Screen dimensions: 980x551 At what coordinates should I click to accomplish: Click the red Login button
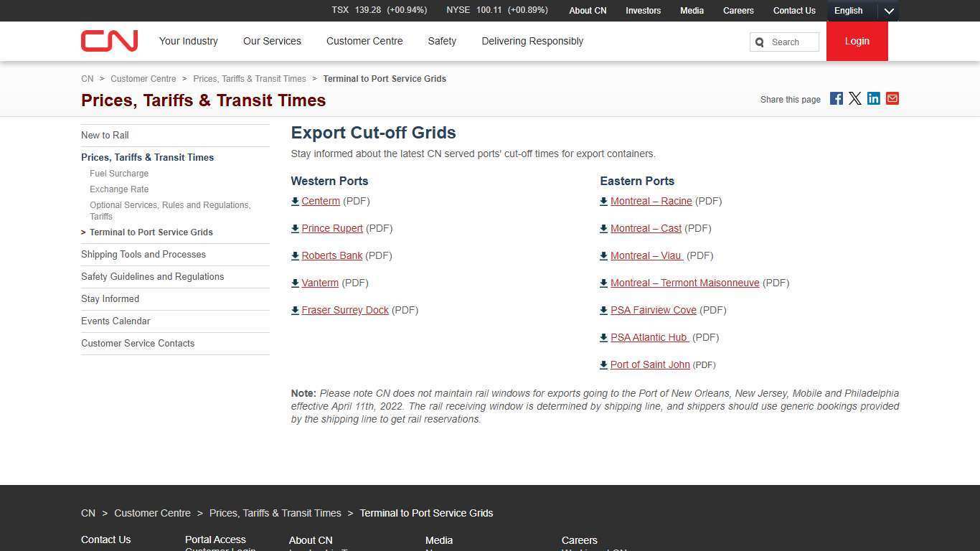point(857,41)
